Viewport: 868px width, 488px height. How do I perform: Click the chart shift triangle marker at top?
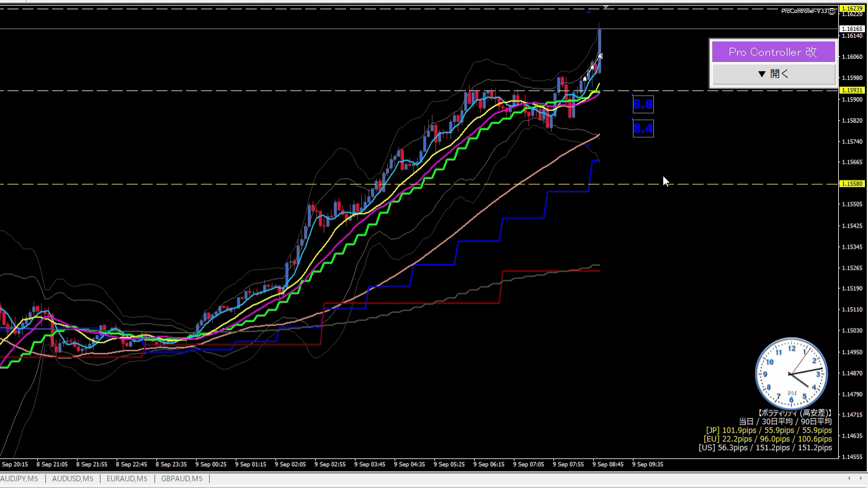click(x=606, y=6)
